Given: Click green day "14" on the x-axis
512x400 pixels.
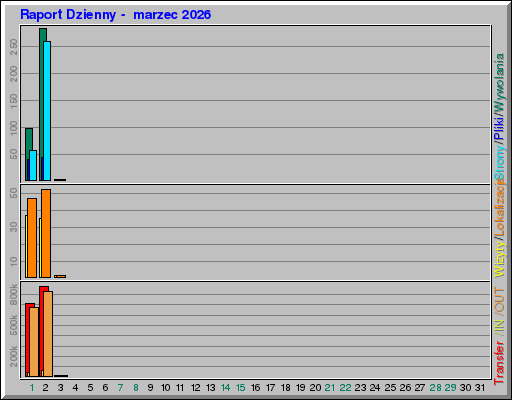Looking at the screenshot, I should click(x=226, y=388).
